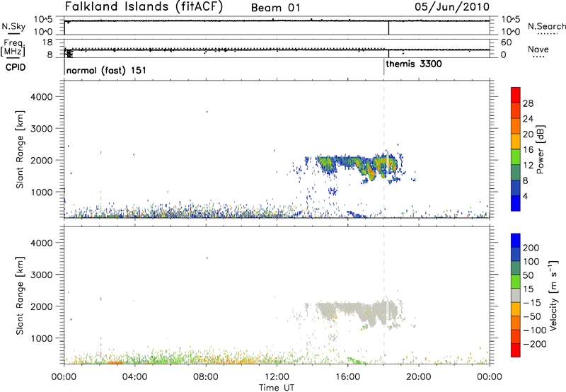Select the "Freq. [MHz]" axis label
Image resolution: width=566 pixels, height=392 pixels.
pyautogui.click(x=13, y=48)
